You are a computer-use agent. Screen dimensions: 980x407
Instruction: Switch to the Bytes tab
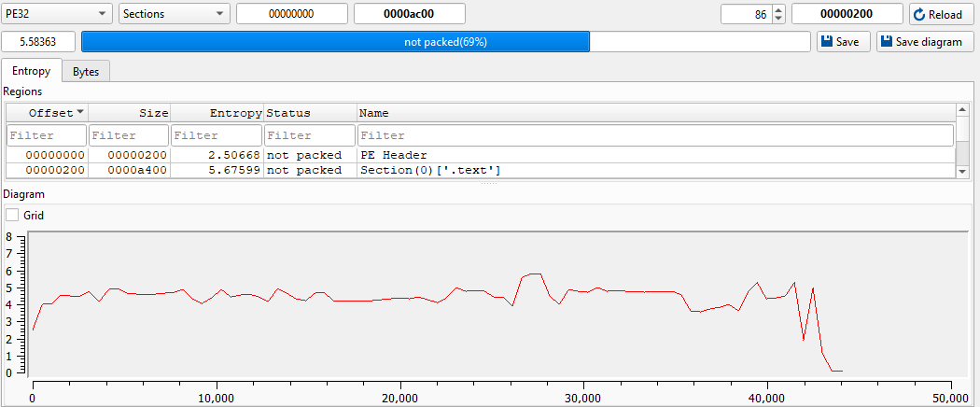[86, 71]
